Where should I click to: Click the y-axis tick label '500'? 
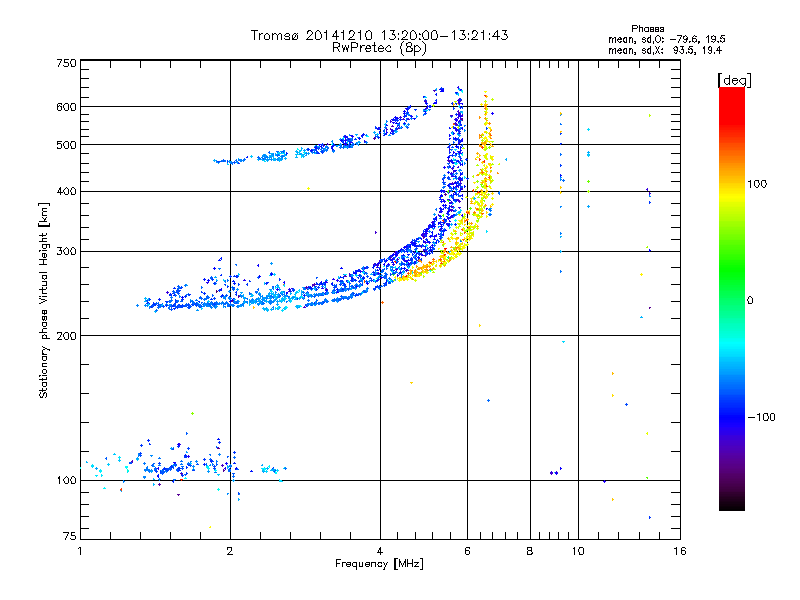coord(67,145)
